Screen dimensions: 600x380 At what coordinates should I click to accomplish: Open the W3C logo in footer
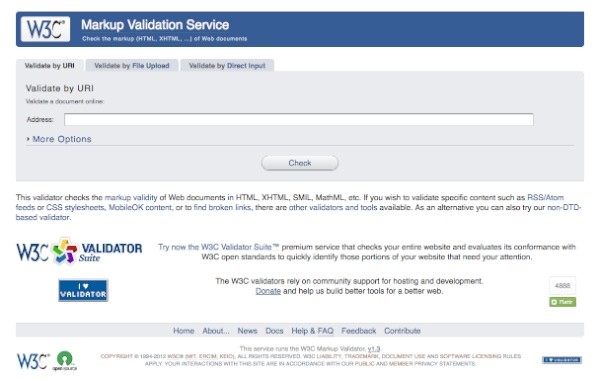pyautogui.click(x=33, y=361)
